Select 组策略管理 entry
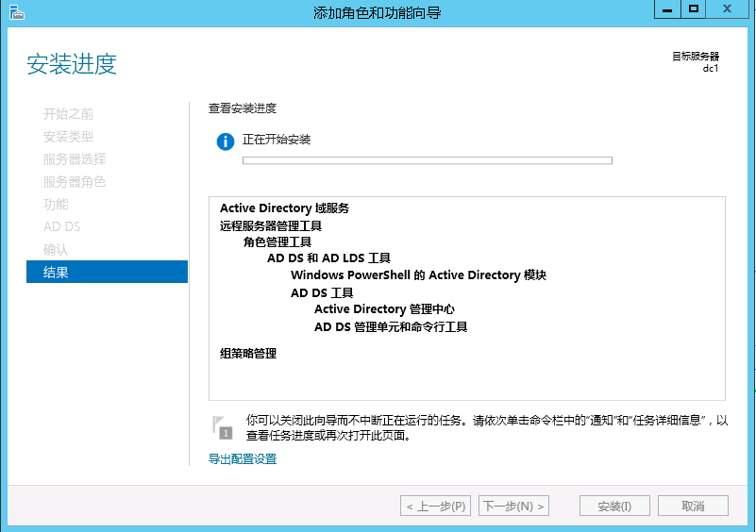This screenshot has width=756, height=532. tap(248, 354)
